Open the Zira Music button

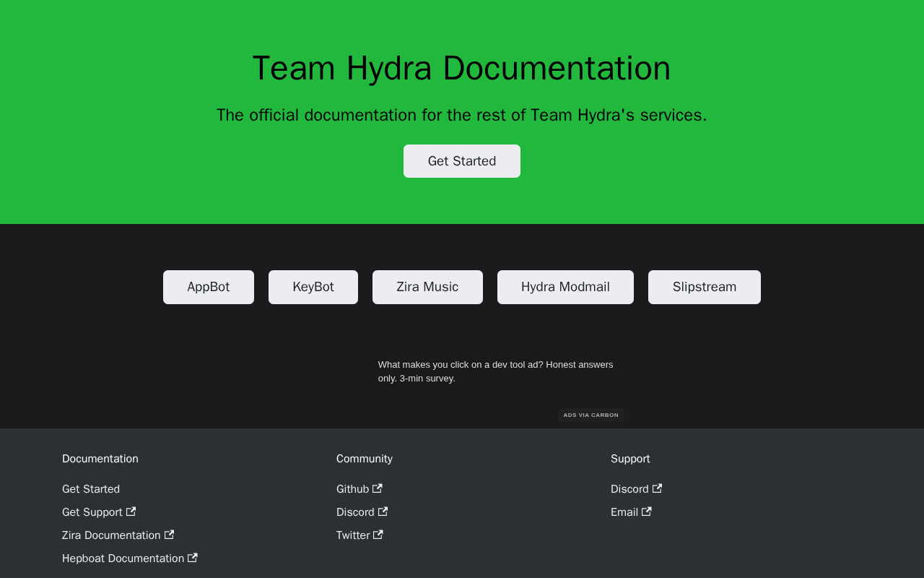click(427, 287)
